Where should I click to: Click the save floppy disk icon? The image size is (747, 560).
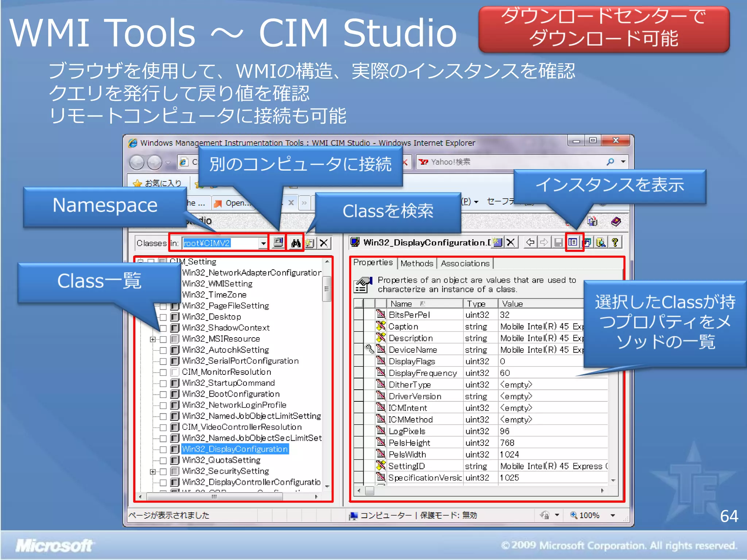tap(558, 242)
